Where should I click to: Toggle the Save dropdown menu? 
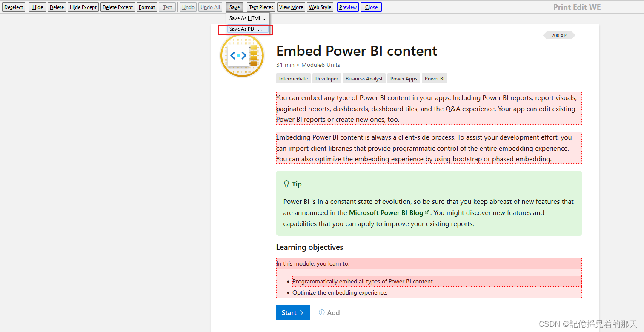pyautogui.click(x=235, y=7)
